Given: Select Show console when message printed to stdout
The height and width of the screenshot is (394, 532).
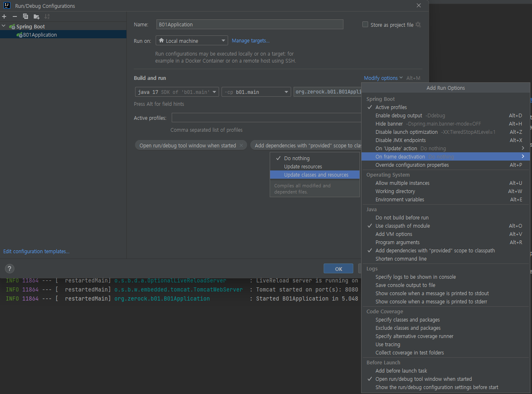Looking at the screenshot, I should (x=446, y=293).
